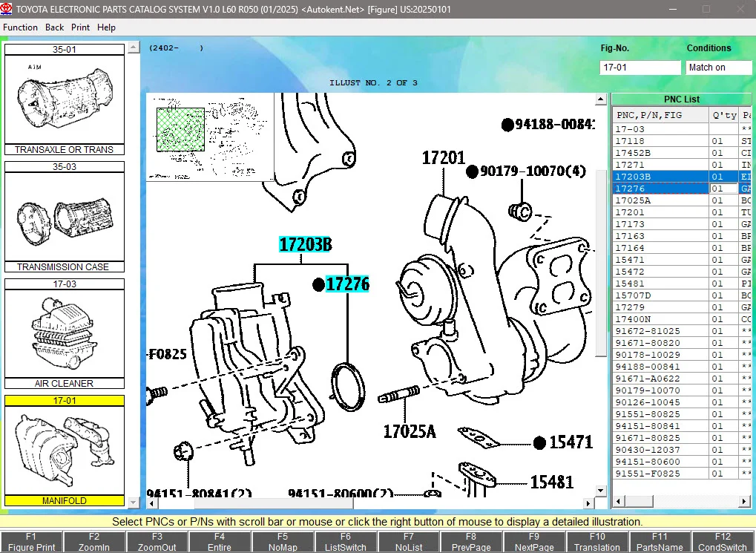The height and width of the screenshot is (553, 756).
Task: Open the Help menu
Action: pyautogui.click(x=106, y=27)
